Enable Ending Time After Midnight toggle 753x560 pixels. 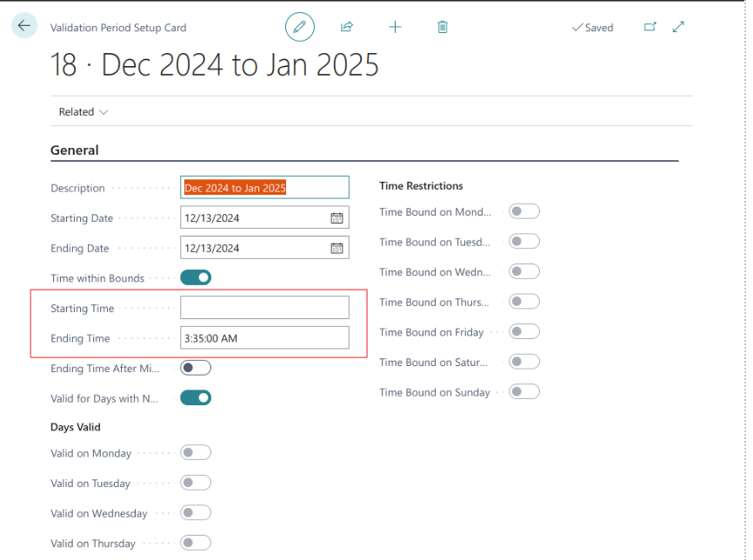click(x=196, y=368)
